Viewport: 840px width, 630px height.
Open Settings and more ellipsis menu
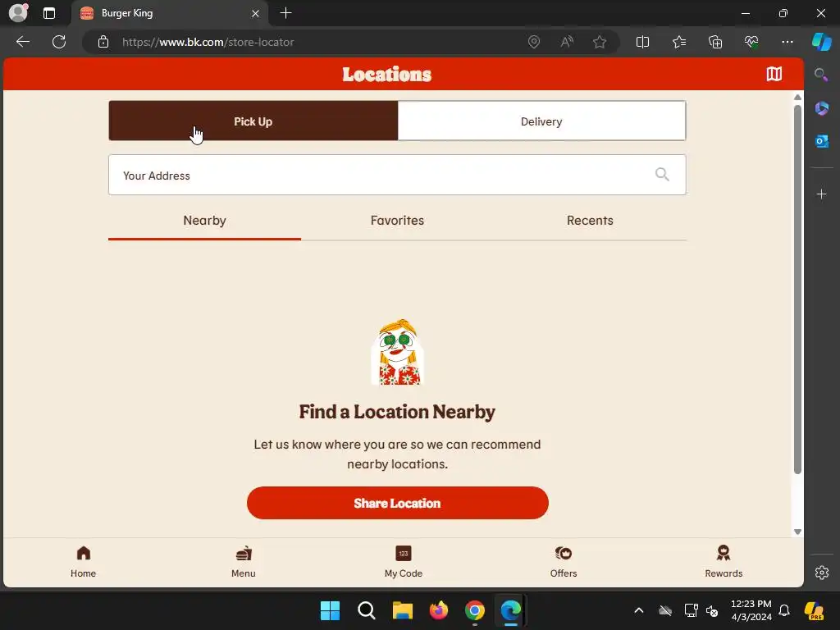(787, 42)
